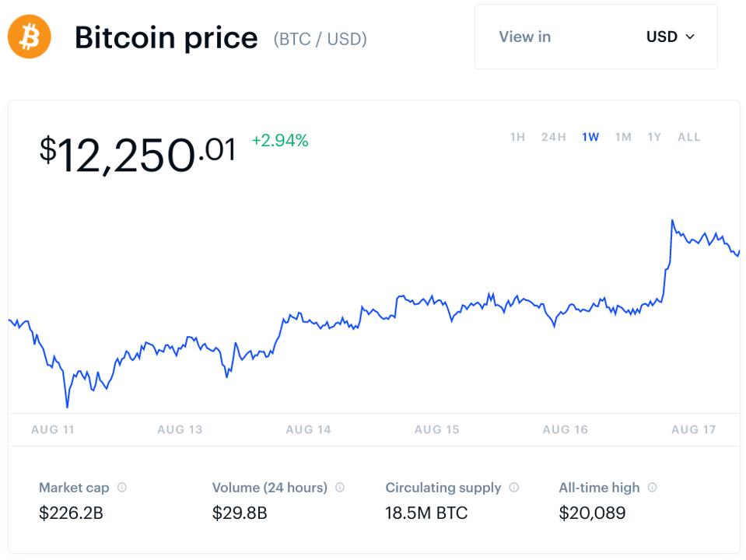Image resolution: width=746 pixels, height=560 pixels.
Task: Click the Circulating supply info icon
Action: (514, 487)
